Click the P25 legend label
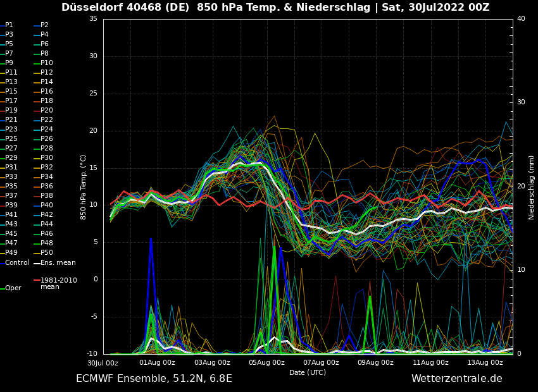 tap(11, 139)
